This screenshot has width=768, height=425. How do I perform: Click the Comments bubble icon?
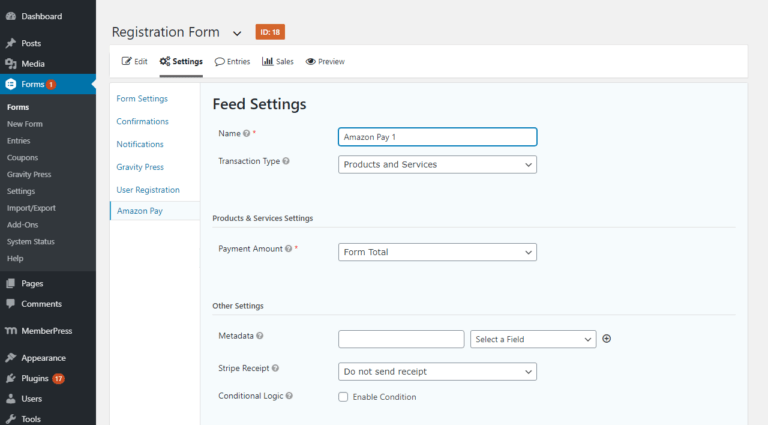click(x=11, y=304)
